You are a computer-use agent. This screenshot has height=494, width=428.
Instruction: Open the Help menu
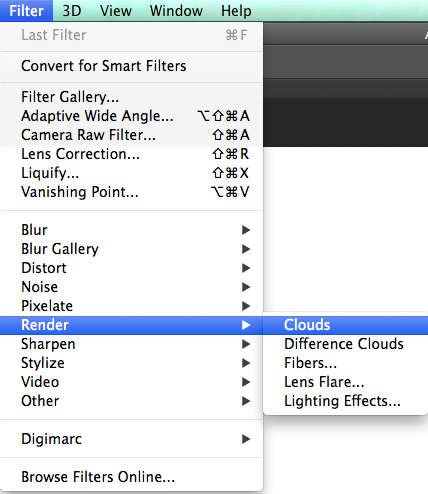236,11
